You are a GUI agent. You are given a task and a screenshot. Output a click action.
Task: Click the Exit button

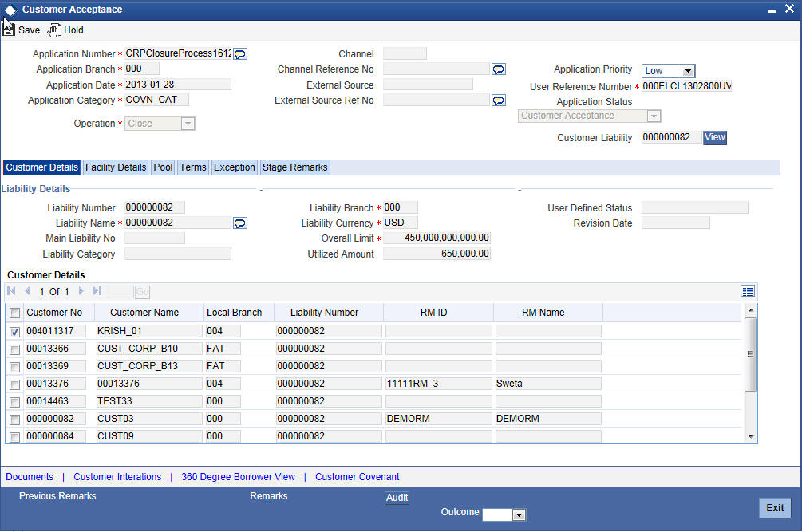tap(775, 508)
